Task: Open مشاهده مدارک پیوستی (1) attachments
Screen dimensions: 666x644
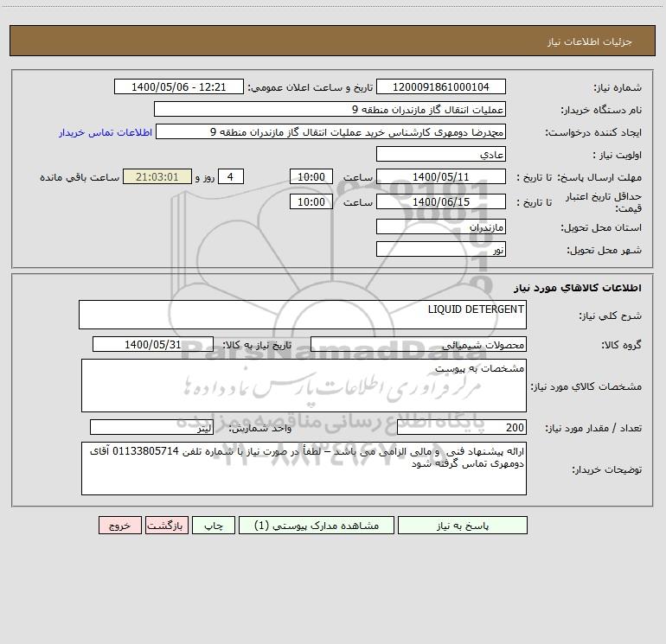Action: (x=316, y=525)
